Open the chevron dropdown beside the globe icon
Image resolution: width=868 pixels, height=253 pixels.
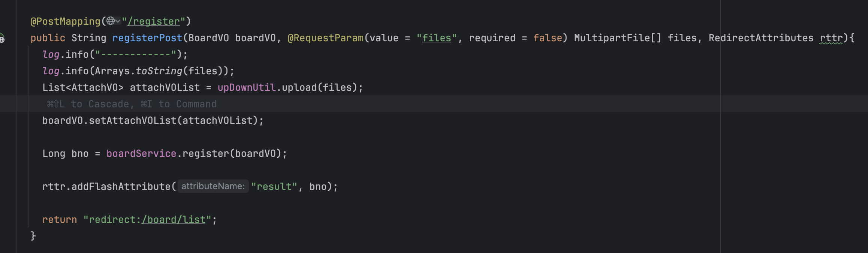(x=118, y=21)
